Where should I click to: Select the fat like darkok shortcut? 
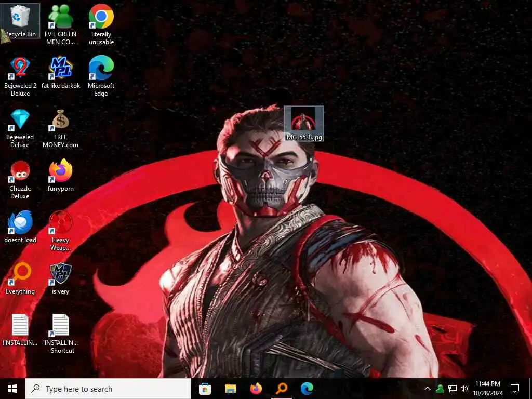point(60,72)
